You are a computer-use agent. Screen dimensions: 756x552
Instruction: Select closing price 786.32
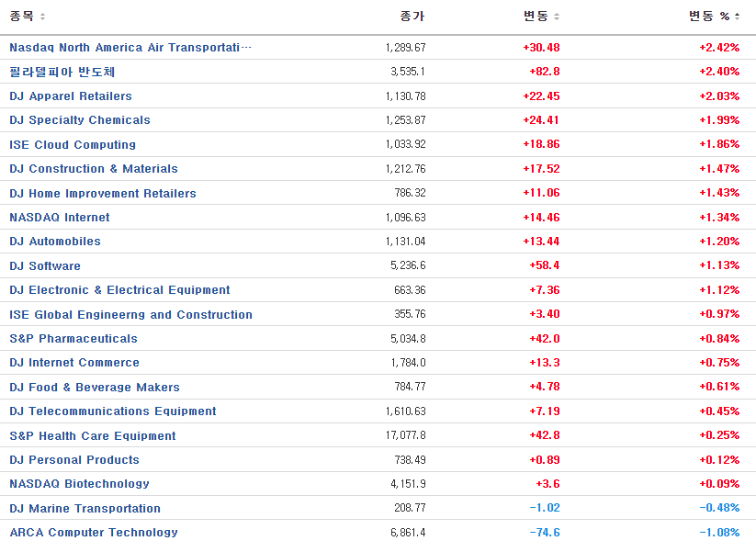click(411, 193)
